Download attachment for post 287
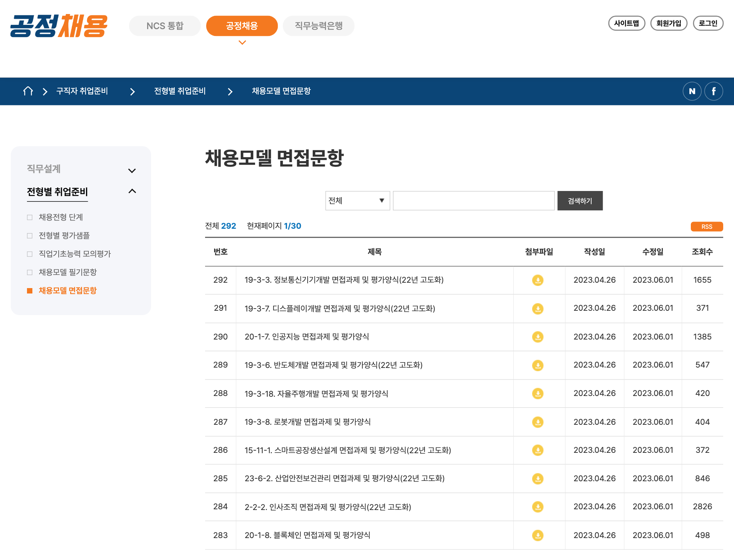This screenshot has height=560, width=734. 538,422
